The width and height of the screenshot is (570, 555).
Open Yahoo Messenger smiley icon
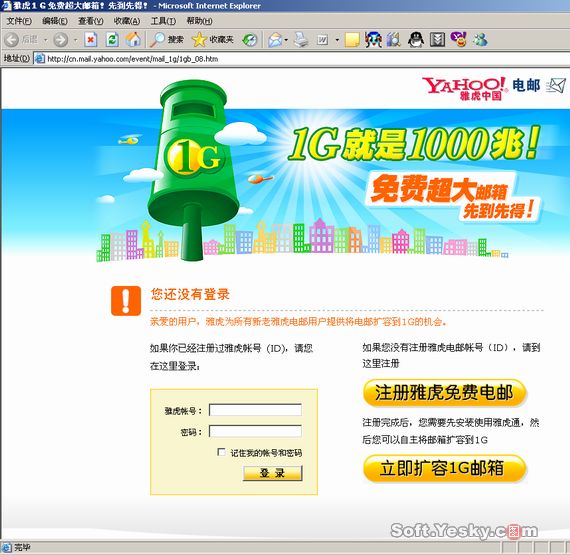pos(458,39)
